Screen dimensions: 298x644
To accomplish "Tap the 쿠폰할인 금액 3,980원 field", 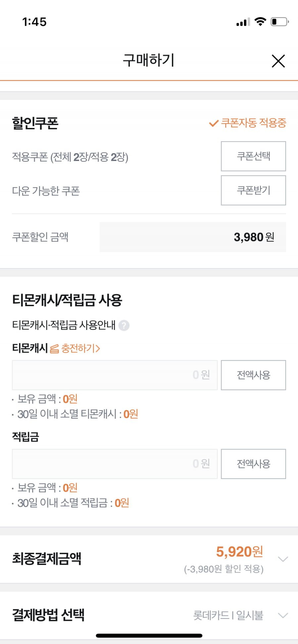I will [193, 237].
